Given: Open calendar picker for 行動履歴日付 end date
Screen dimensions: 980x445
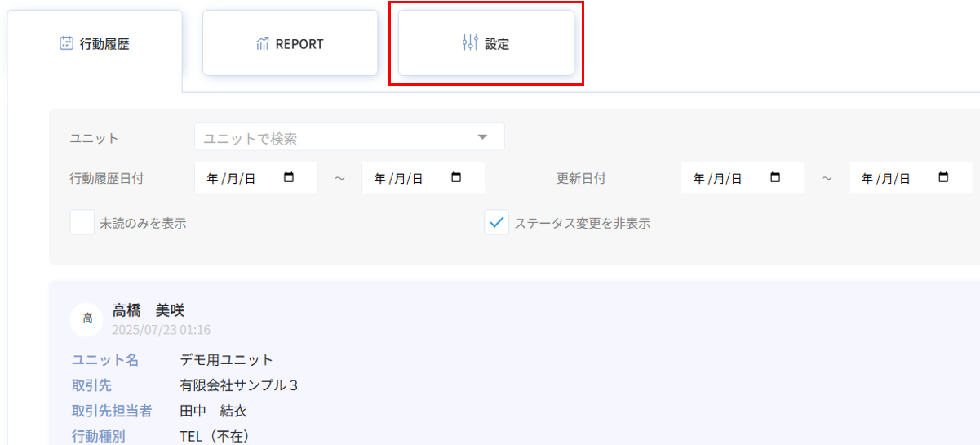Looking at the screenshot, I should coord(456,177).
